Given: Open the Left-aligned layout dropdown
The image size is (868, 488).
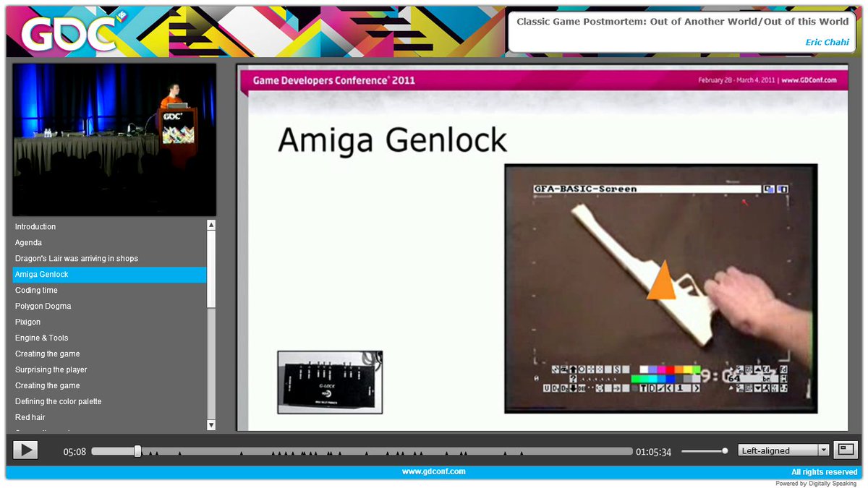Looking at the screenshot, I should [x=783, y=450].
